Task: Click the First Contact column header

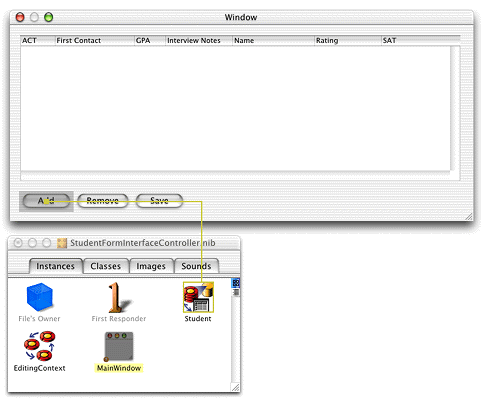Action: click(x=95, y=41)
